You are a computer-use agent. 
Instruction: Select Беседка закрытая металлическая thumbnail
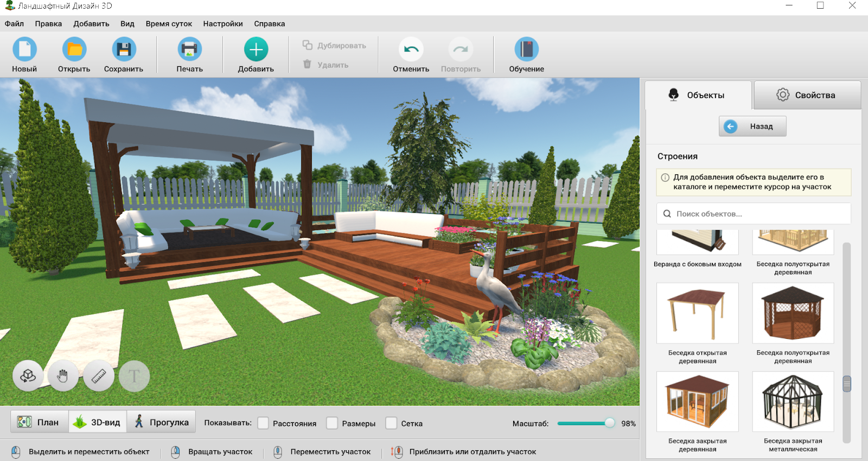793,401
